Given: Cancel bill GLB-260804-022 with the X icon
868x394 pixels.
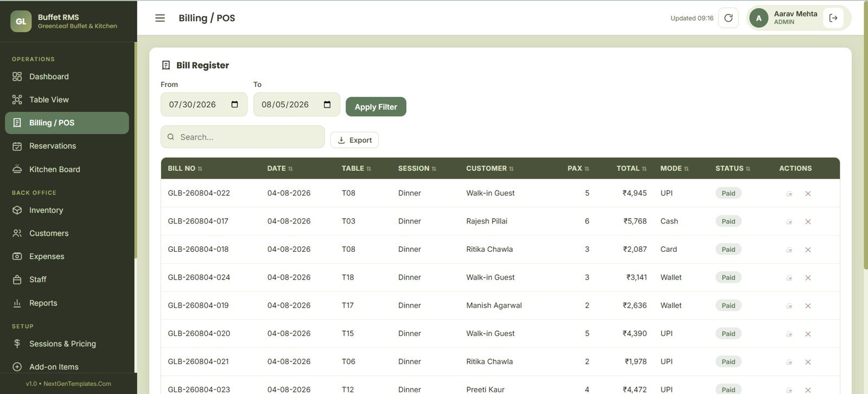Looking at the screenshot, I should click(808, 194).
